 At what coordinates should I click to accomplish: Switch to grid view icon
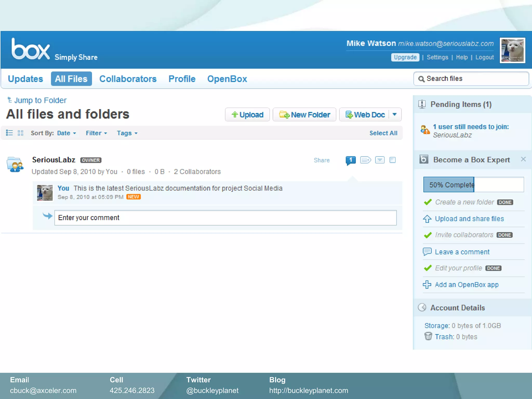tap(21, 133)
